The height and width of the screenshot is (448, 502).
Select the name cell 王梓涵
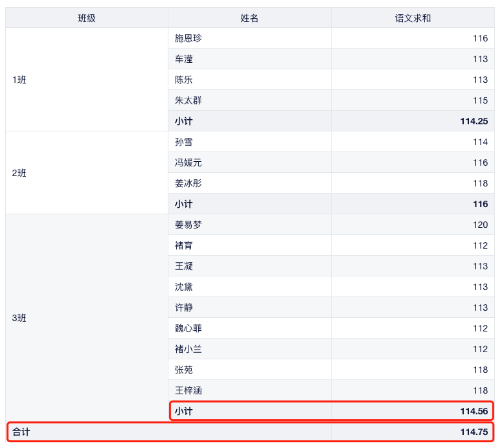tap(188, 390)
